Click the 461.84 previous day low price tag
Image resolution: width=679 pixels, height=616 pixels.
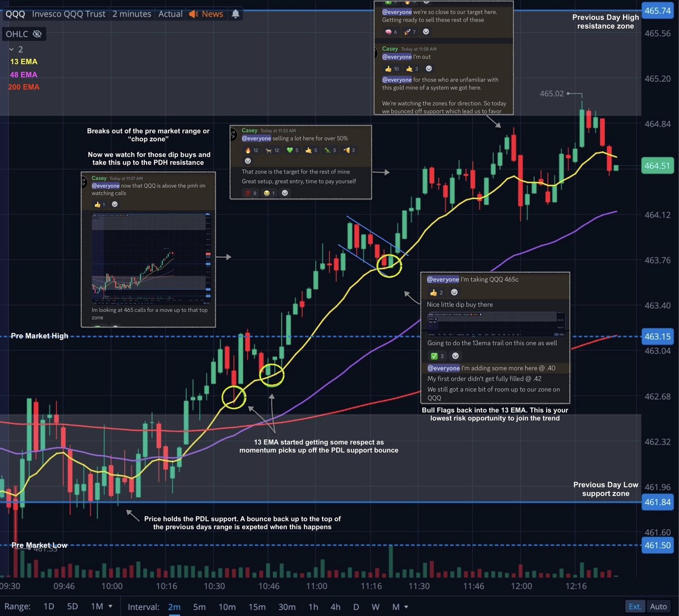click(x=657, y=502)
